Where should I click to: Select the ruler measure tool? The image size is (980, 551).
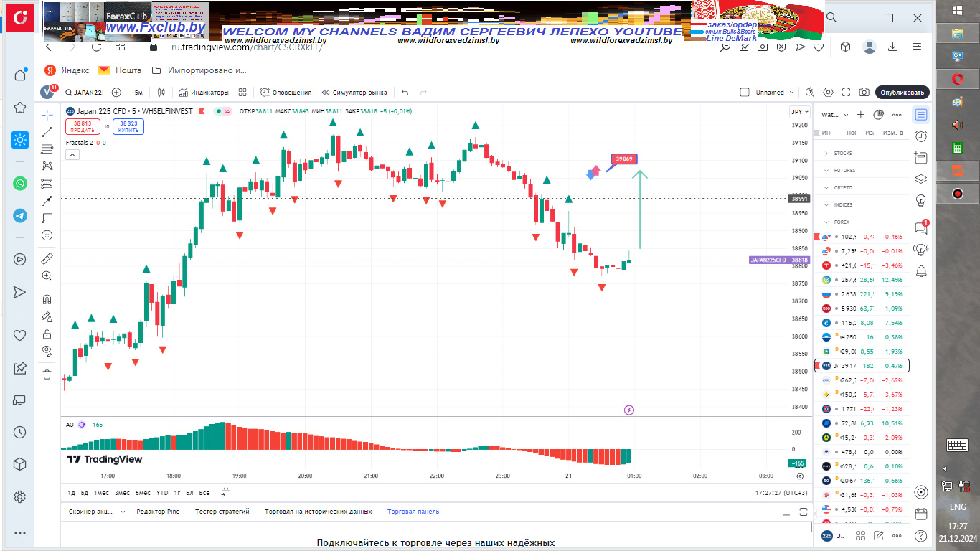47,258
